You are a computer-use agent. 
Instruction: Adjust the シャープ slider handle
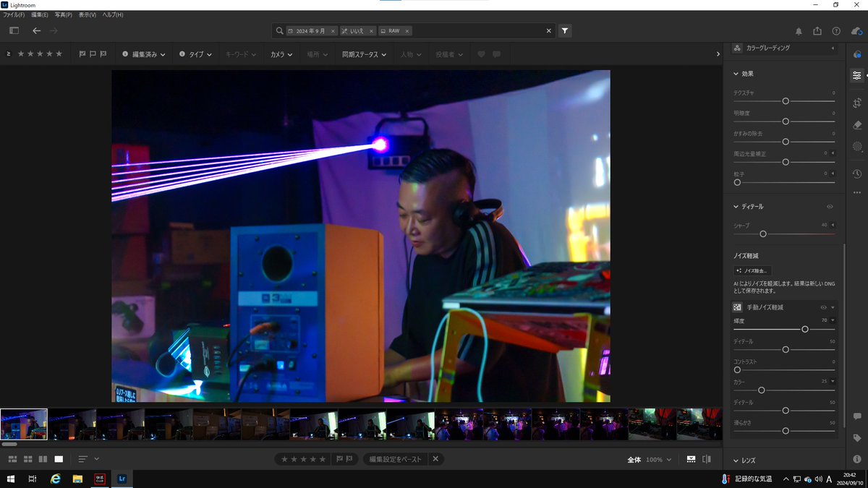tap(763, 234)
